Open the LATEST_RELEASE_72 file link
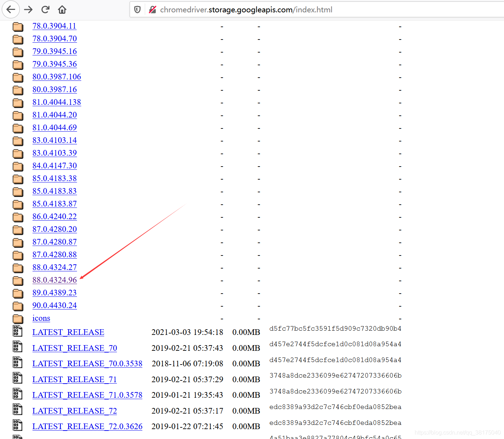 pyautogui.click(x=75, y=411)
